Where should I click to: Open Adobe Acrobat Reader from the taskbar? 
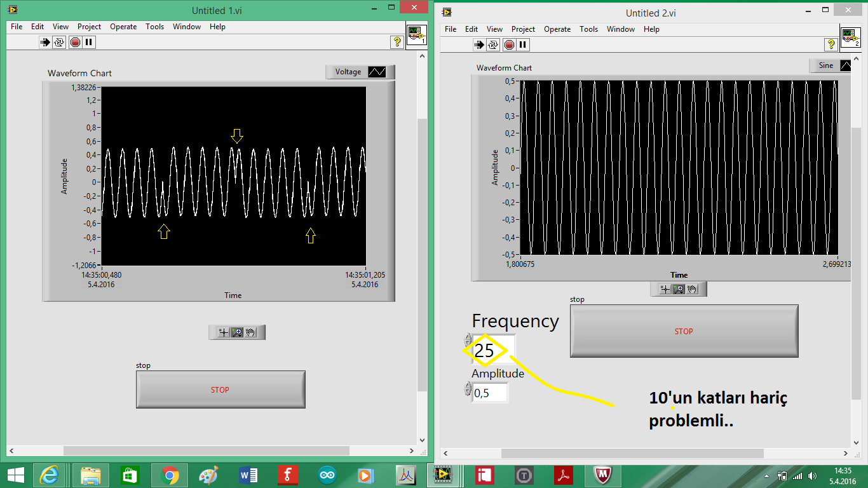pos(563,475)
